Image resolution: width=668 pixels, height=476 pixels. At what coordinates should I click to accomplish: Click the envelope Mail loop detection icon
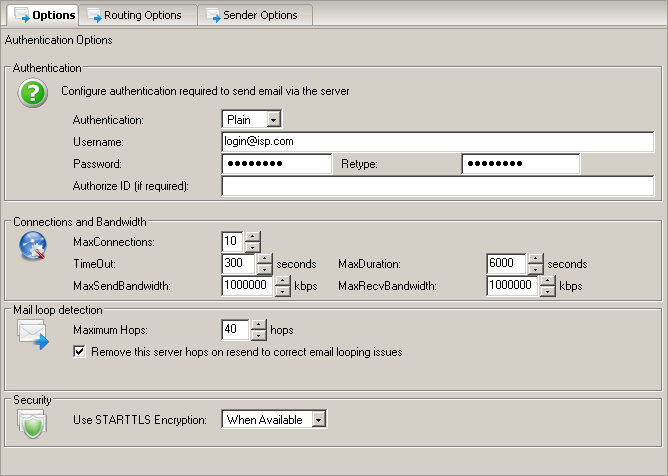click(33, 335)
